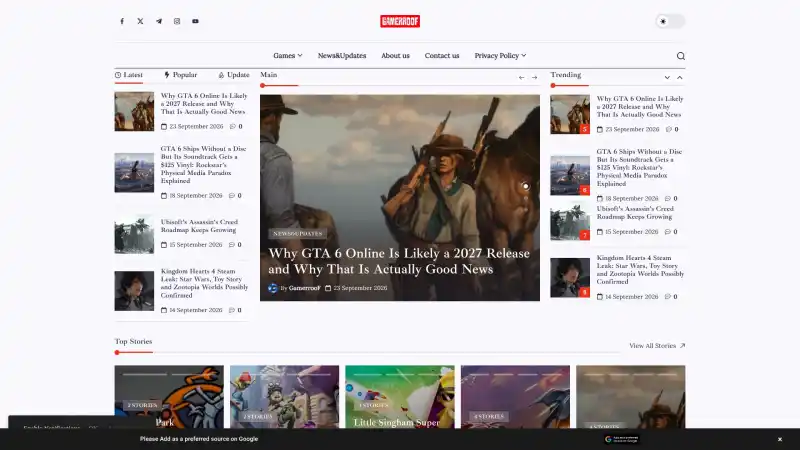Open Latest GTA 6 Online 2027 headline
800x450 pixels.
click(204, 104)
